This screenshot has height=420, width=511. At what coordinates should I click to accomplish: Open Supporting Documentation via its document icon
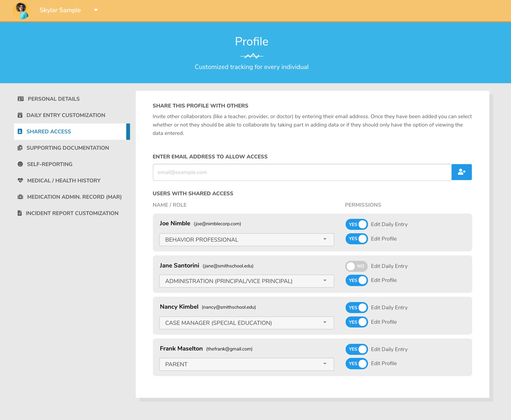[x=20, y=148]
